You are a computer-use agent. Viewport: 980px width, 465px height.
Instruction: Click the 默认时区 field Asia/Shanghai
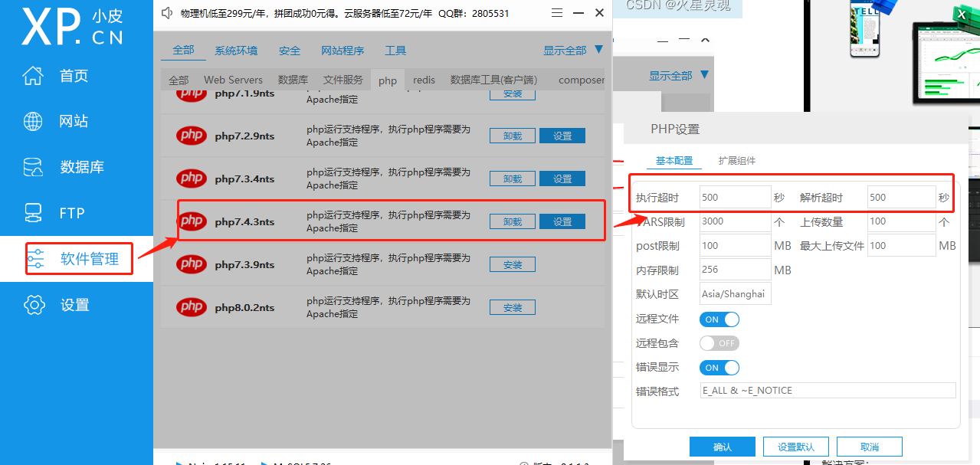click(736, 294)
